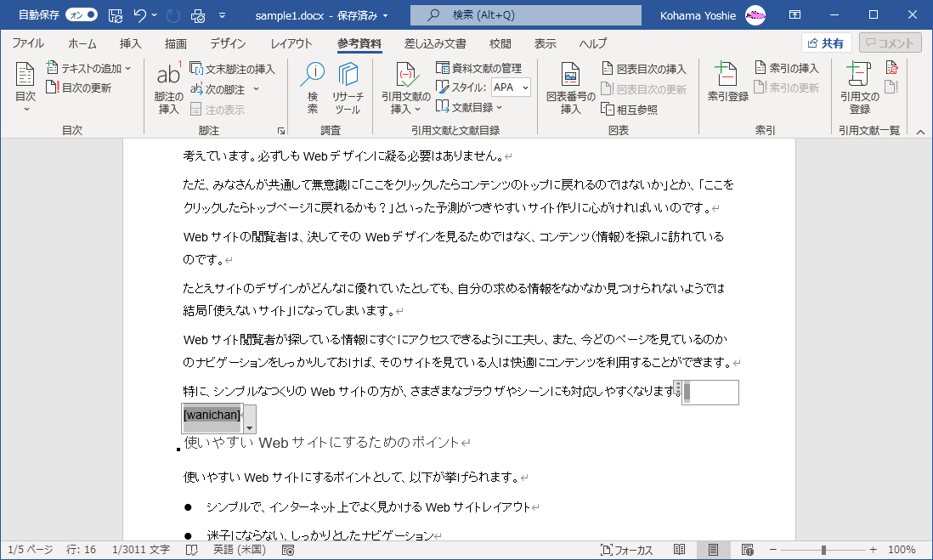Viewport: 933px width, 560px height.
Task: Click the search box 検索 (Alt+Q)
Action: click(x=525, y=15)
